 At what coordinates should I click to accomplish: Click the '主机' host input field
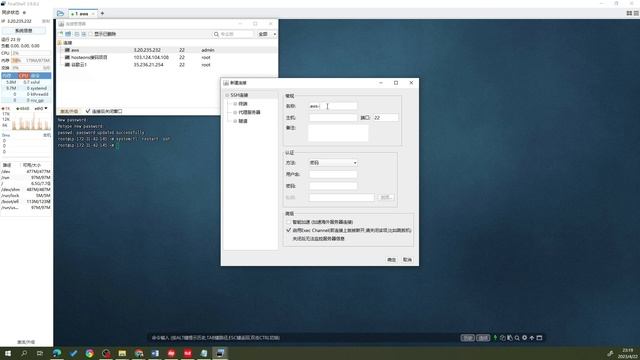click(x=333, y=118)
